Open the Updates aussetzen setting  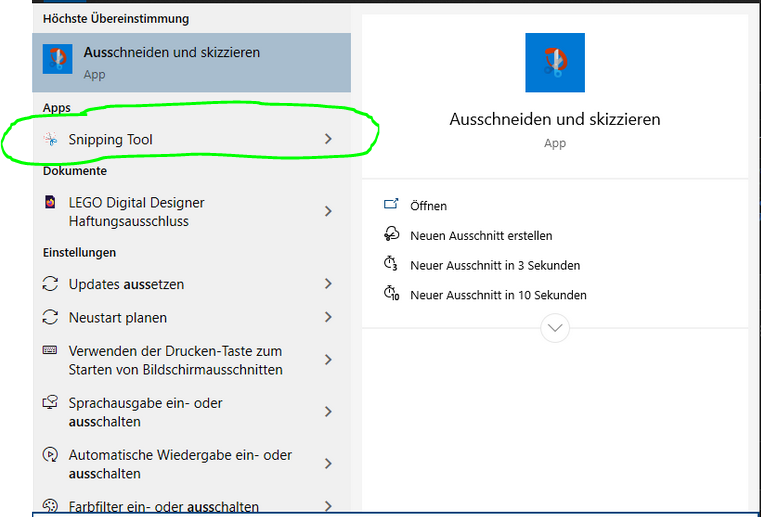pyautogui.click(x=191, y=284)
